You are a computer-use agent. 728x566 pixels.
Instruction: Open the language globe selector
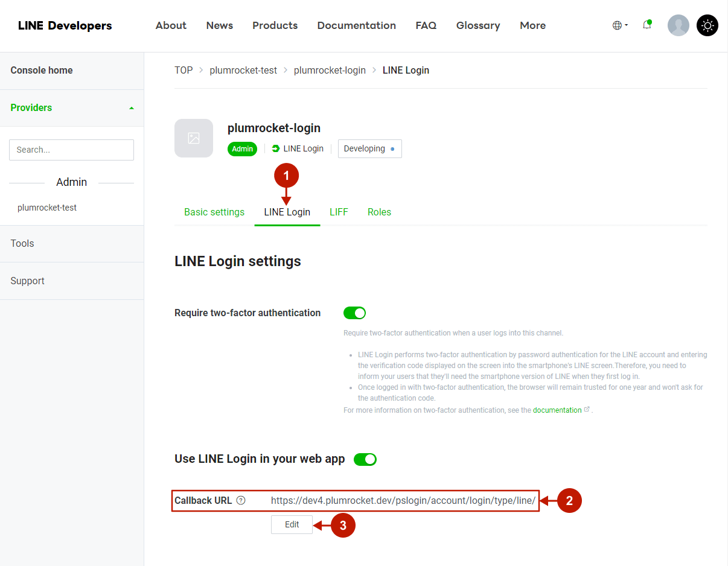click(620, 25)
